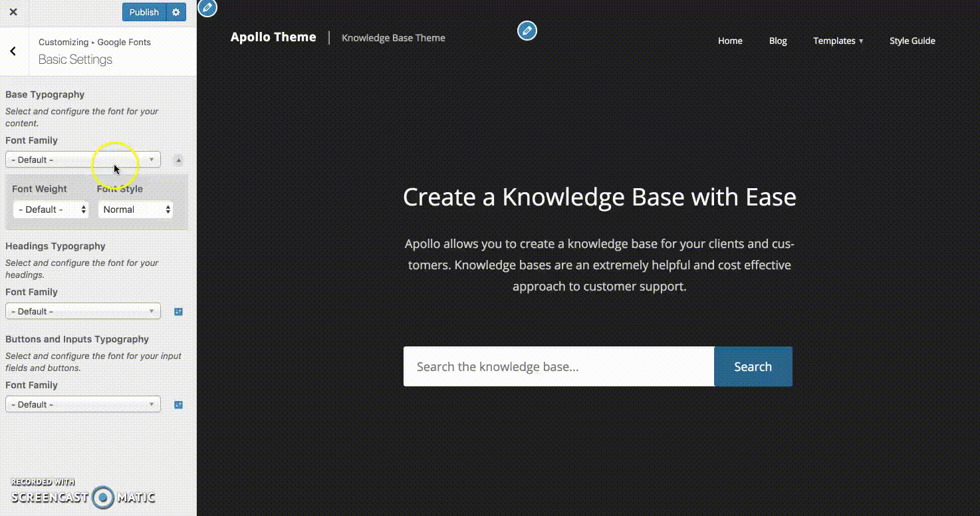Close the Customizer with the X icon

[13, 12]
